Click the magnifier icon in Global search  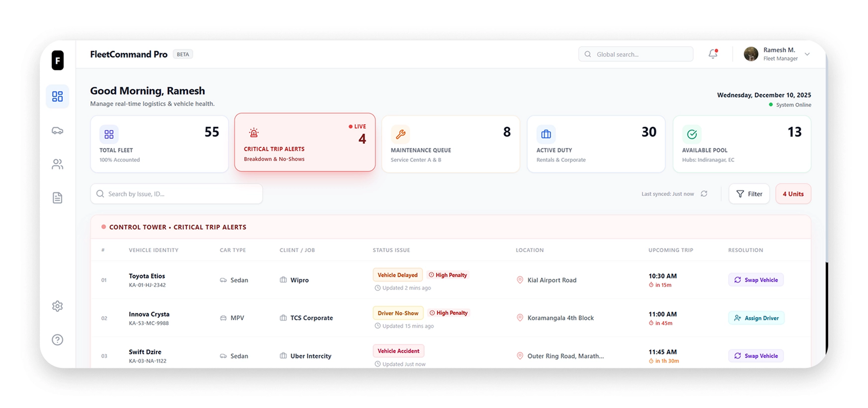[588, 54]
